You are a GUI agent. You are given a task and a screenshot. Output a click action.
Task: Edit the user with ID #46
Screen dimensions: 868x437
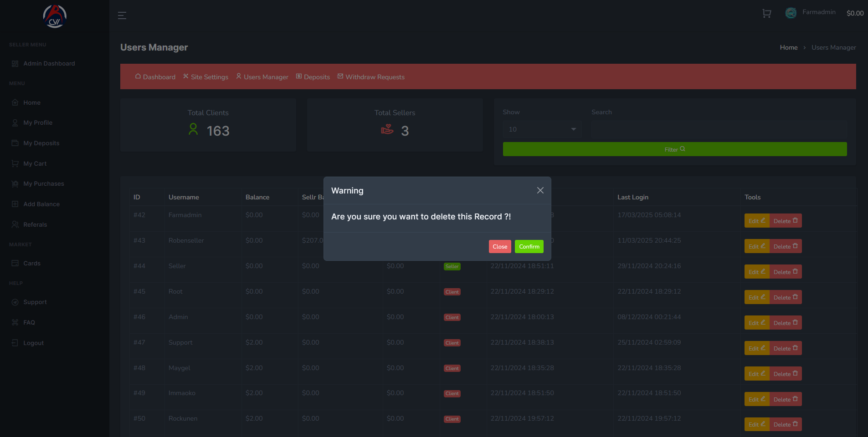pyautogui.click(x=757, y=323)
